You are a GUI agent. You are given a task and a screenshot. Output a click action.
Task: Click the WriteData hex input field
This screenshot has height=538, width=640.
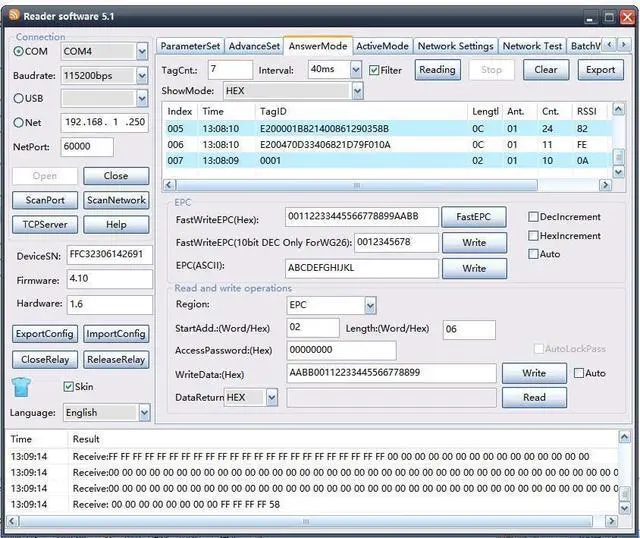point(390,373)
